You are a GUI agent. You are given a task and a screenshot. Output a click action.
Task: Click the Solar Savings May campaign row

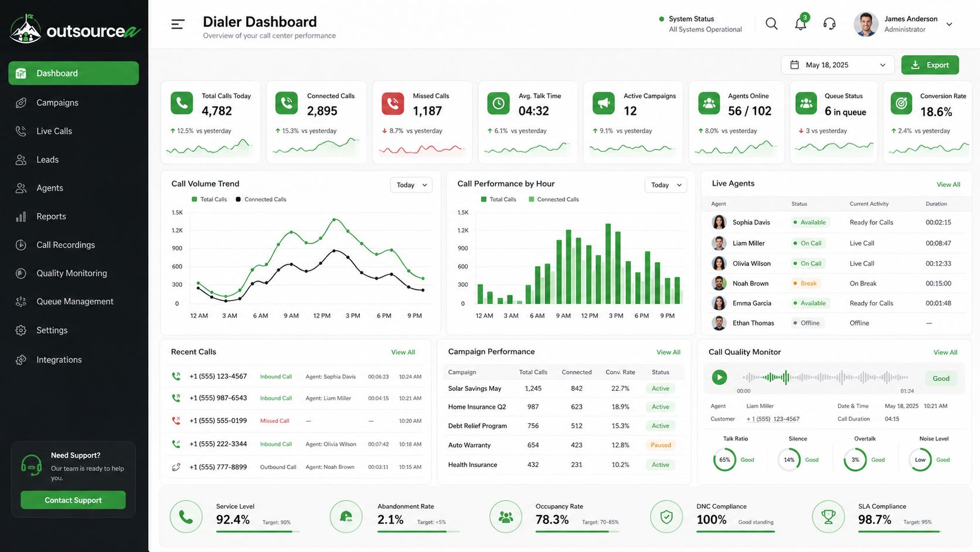pyautogui.click(x=563, y=388)
